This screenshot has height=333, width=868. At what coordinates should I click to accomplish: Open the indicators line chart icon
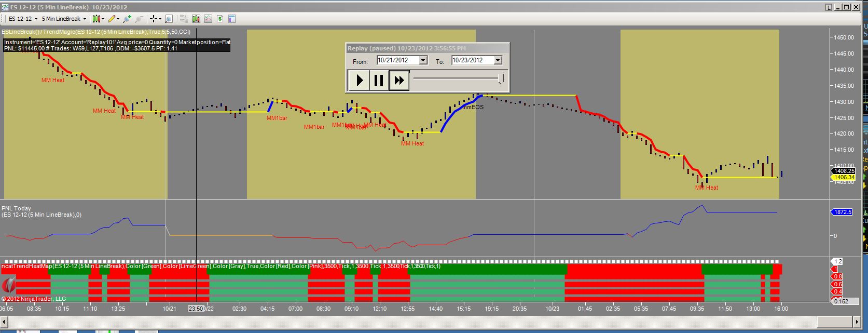[x=208, y=19]
